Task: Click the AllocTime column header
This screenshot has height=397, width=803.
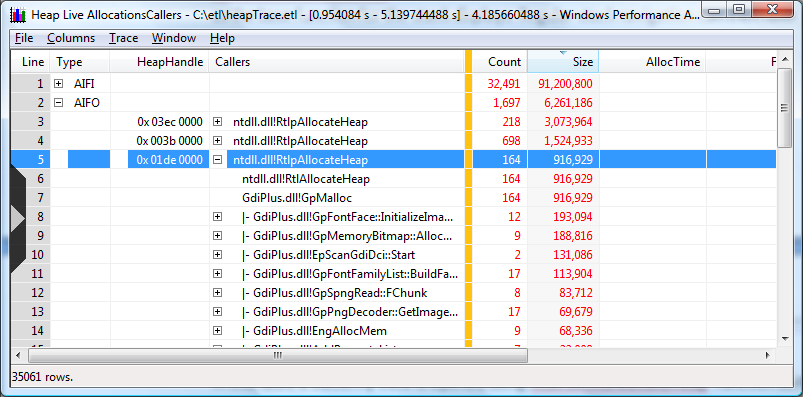Action: tap(652, 61)
